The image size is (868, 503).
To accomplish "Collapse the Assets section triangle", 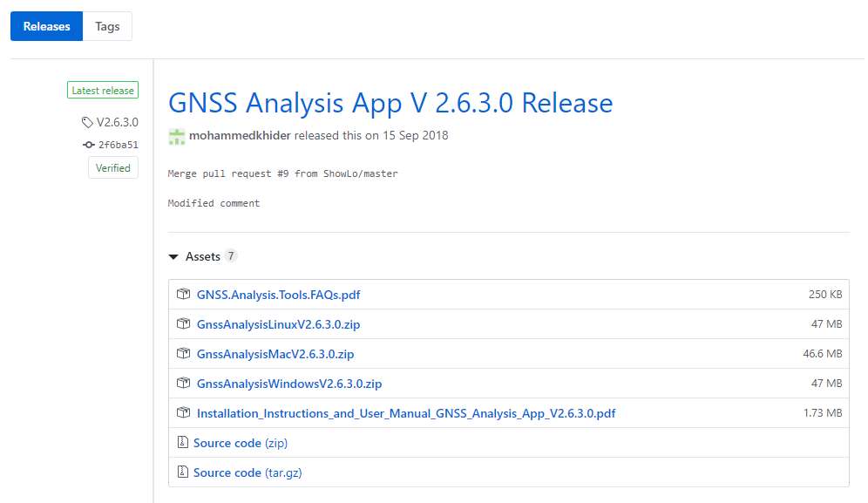I will point(173,257).
